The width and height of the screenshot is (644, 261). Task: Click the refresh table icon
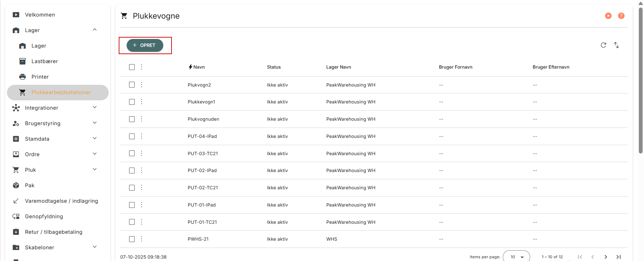click(603, 45)
